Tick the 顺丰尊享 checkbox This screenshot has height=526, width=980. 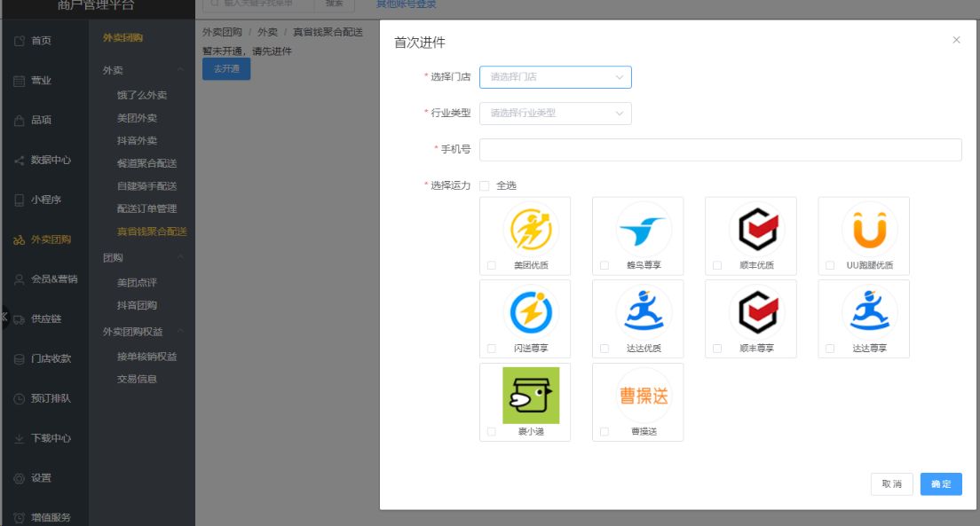[717, 349]
